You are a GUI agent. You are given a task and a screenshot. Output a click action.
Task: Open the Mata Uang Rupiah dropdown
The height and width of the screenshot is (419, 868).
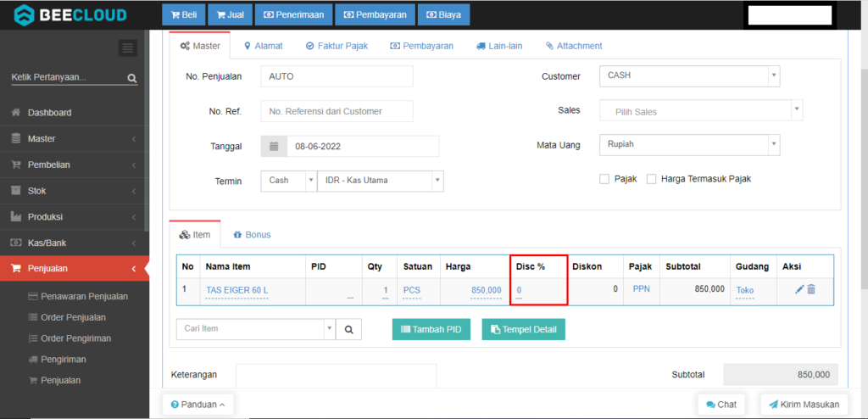pyautogui.click(x=690, y=145)
